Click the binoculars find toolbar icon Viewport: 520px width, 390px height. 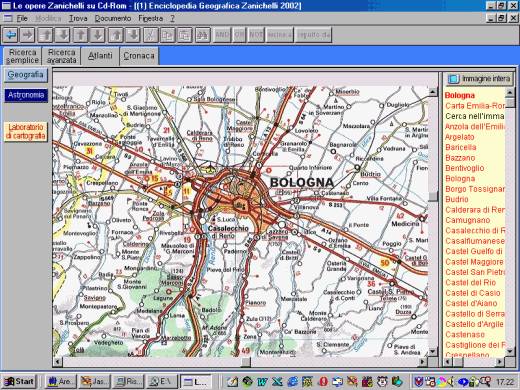[x=202, y=35]
